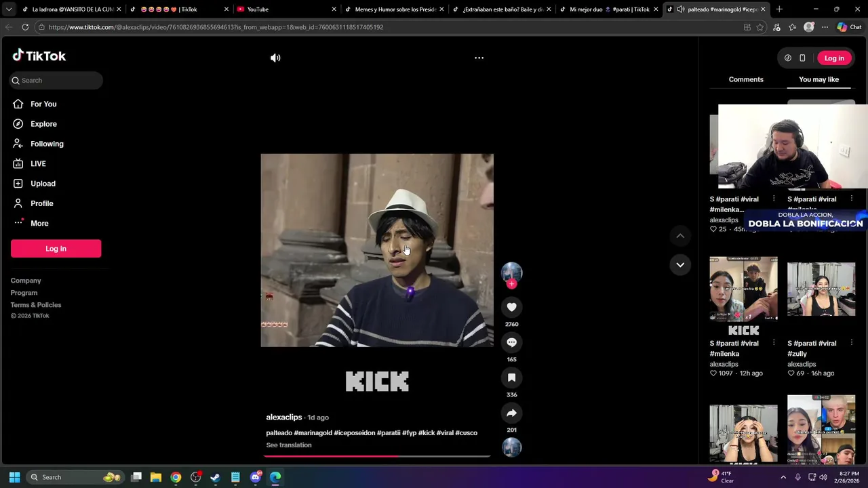
Task: Click the get app phone icon
Action: (x=802, y=58)
